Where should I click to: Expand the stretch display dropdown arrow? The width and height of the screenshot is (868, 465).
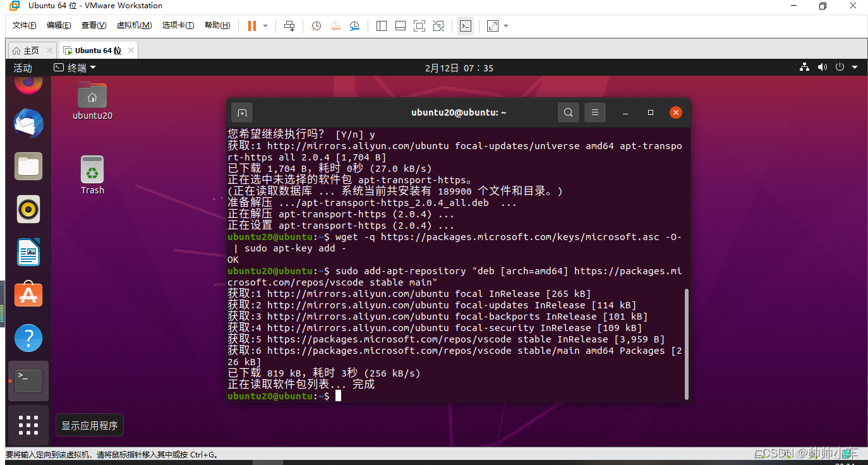point(506,26)
